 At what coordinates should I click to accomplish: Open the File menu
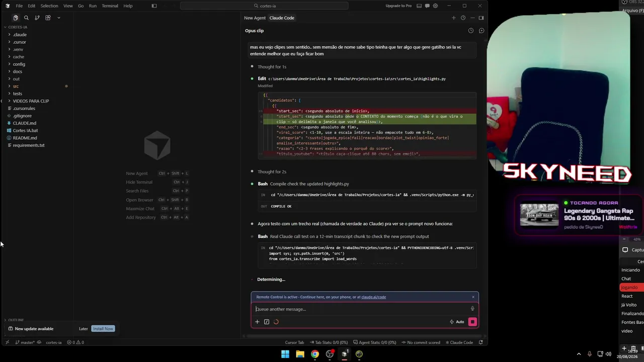(19, 6)
